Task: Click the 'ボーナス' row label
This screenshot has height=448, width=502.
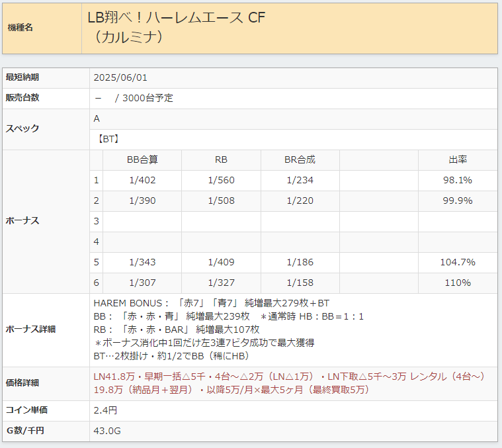Action: pyautogui.click(x=22, y=220)
